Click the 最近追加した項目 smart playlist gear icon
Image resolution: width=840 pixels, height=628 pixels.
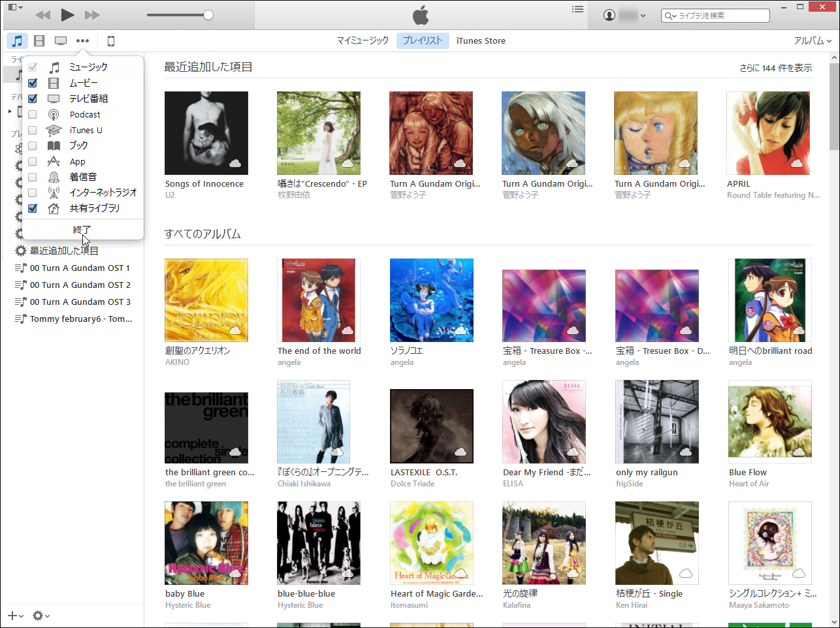point(21,251)
